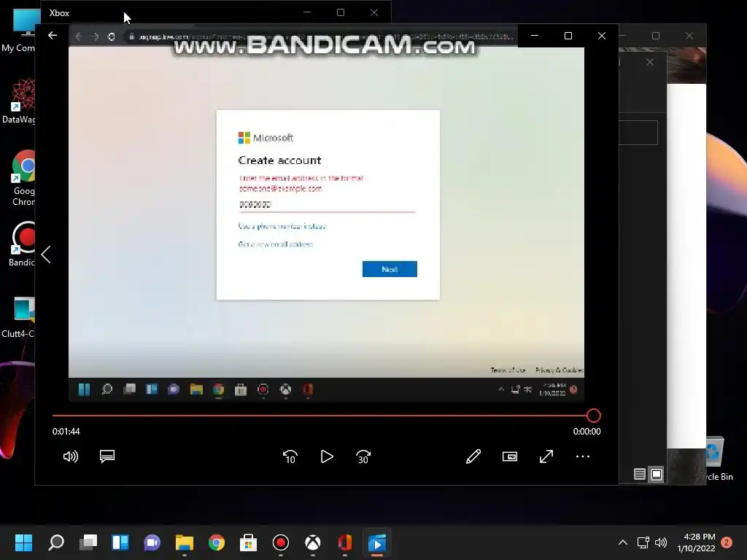Mute the video using the volume icon
Screen dimensions: 747x560
pos(71,456)
